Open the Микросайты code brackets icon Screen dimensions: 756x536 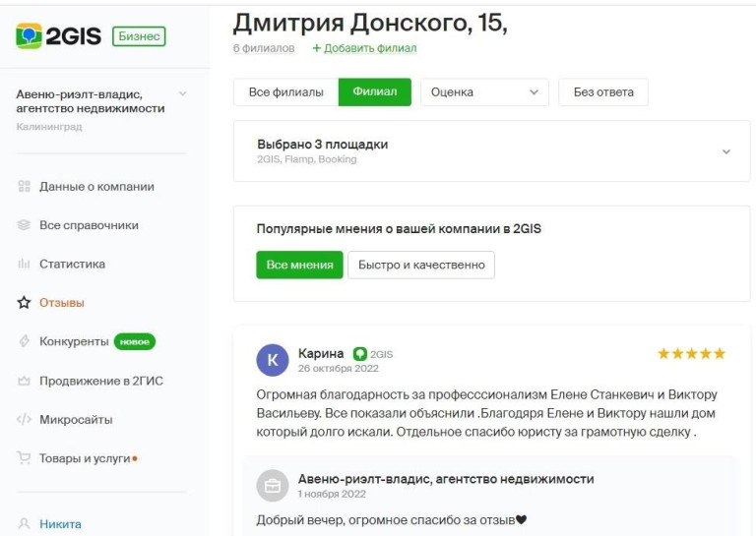(x=24, y=420)
